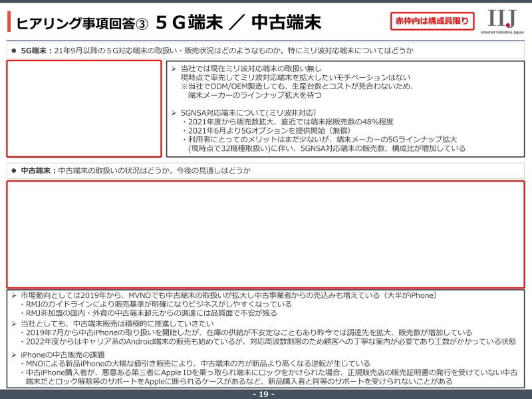Viewport: 532px width, 399px height.
Task: Click the line about 端末メーカーの5Gラインナップ拡大
Action: 320,140
